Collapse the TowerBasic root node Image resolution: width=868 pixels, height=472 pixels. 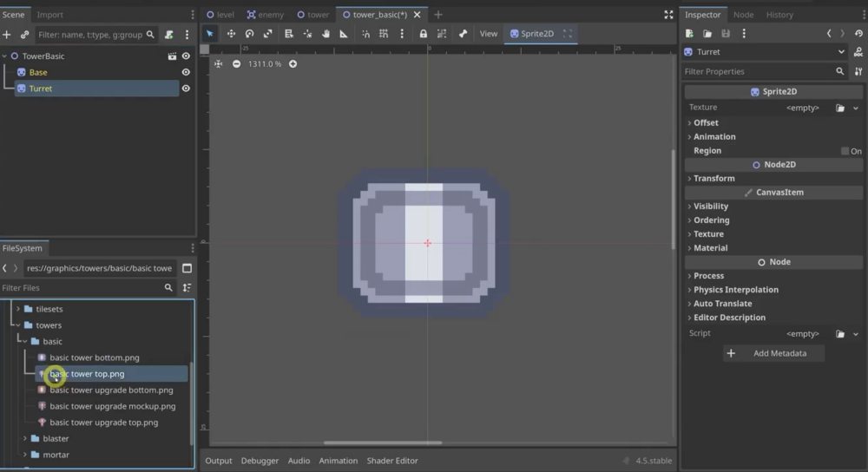click(4, 56)
